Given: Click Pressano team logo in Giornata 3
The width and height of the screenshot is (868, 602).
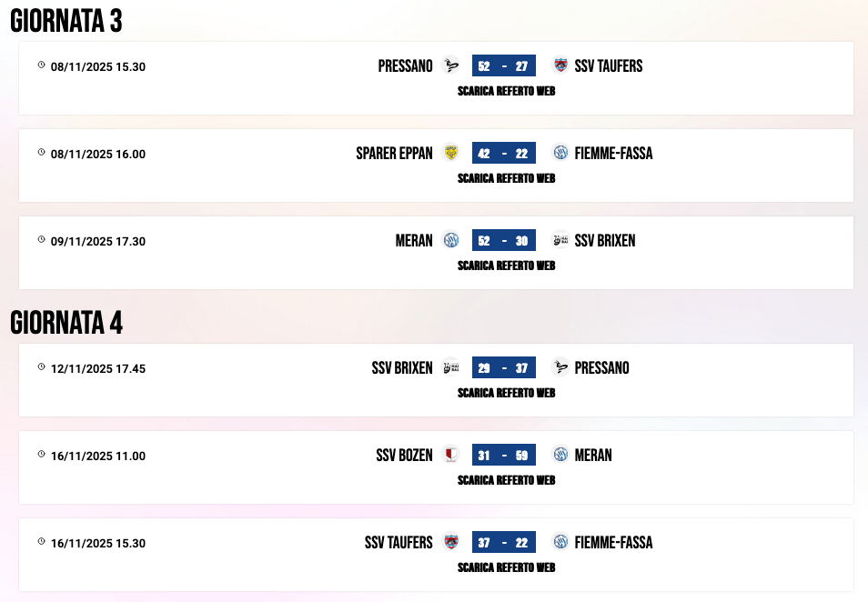Looking at the screenshot, I should tap(450, 65).
